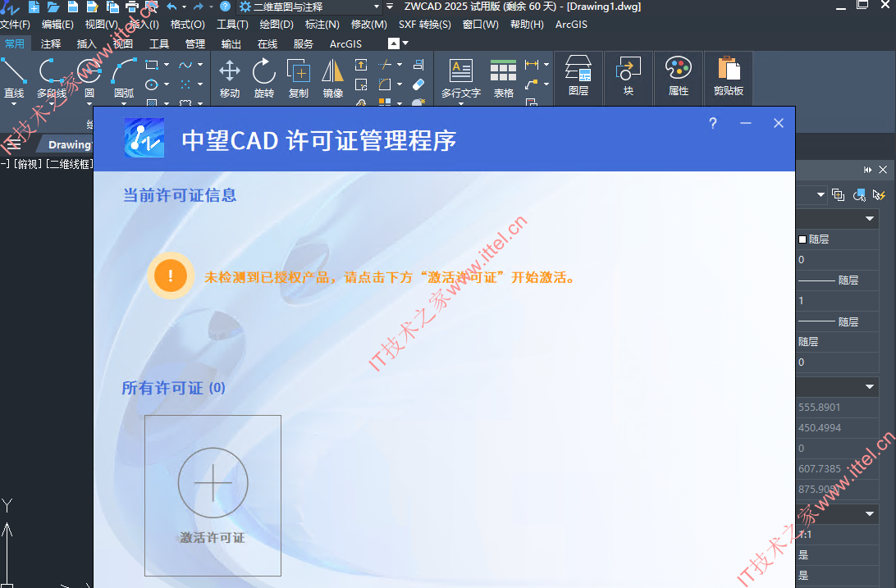Collapse the first properties section arrow
The width and height of the screenshot is (896, 588).
[x=869, y=219]
